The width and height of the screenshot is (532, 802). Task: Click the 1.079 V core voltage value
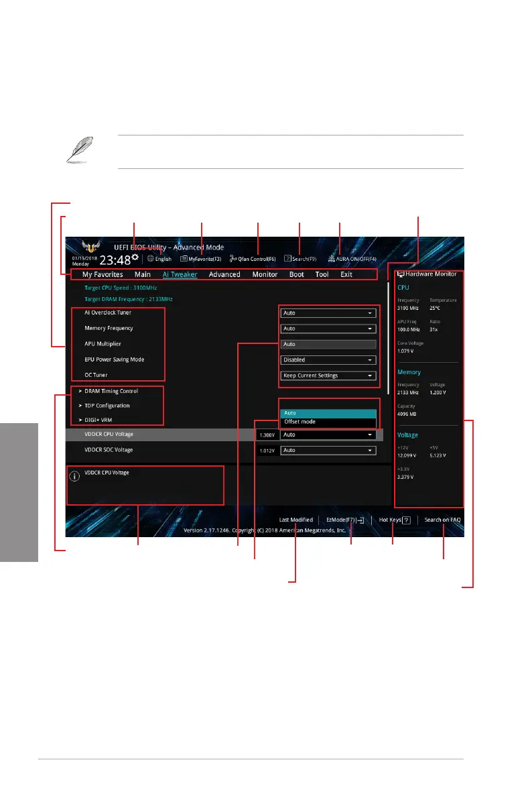point(405,351)
